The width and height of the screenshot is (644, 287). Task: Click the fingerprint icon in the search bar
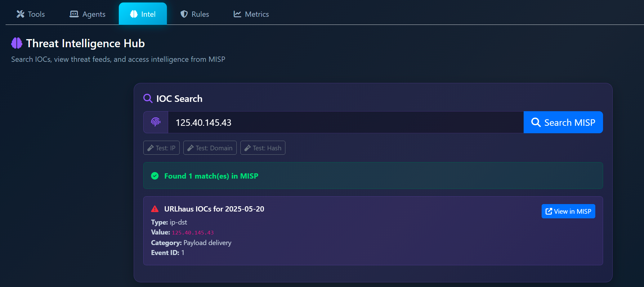155,122
